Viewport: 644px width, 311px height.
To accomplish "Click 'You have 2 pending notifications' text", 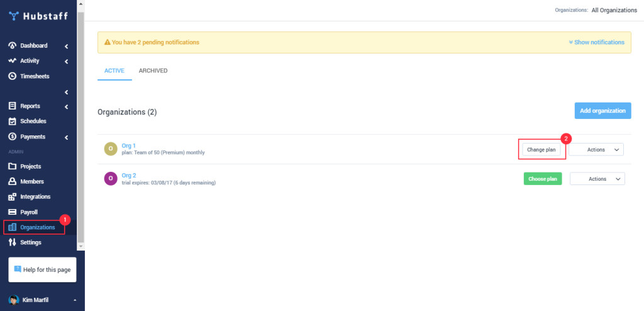I will pyautogui.click(x=155, y=42).
